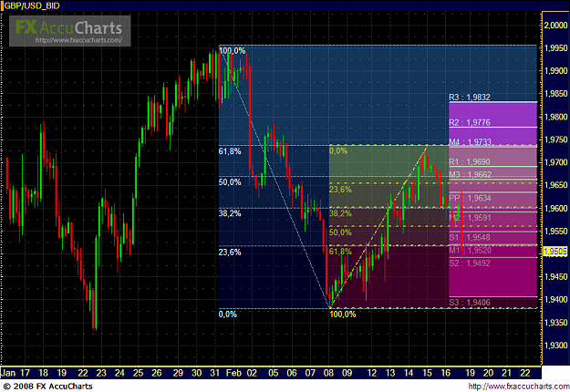Click the yellow 38,2% retracement label
Screen dimensions: 570x392
(340, 213)
